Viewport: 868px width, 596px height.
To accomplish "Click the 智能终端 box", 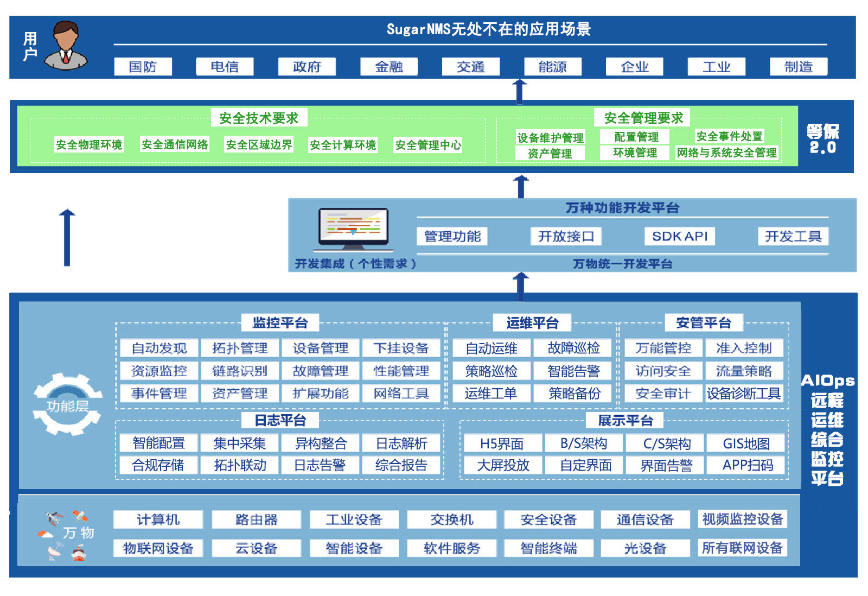I will (548, 548).
